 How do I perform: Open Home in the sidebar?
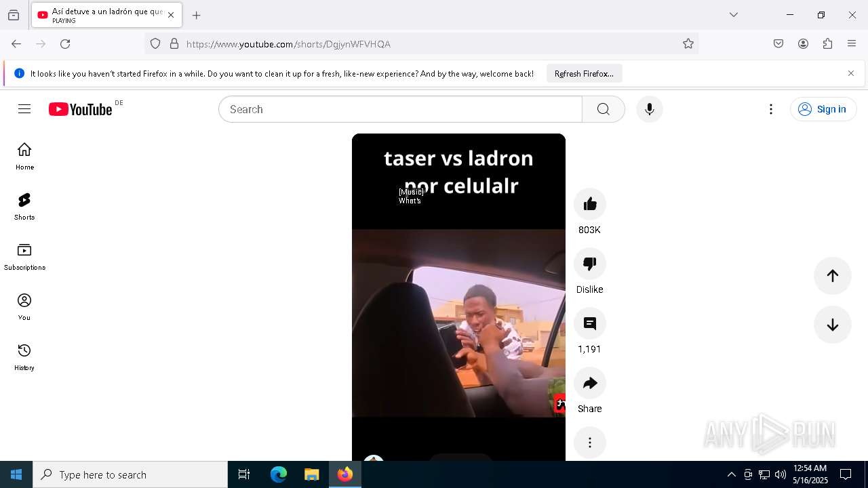tap(24, 157)
